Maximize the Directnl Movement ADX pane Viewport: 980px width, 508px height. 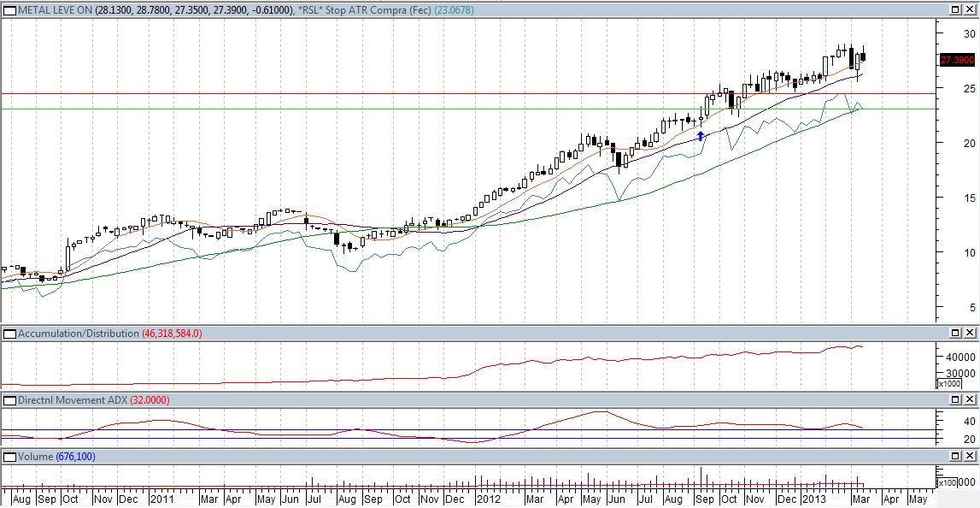tap(956, 399)
